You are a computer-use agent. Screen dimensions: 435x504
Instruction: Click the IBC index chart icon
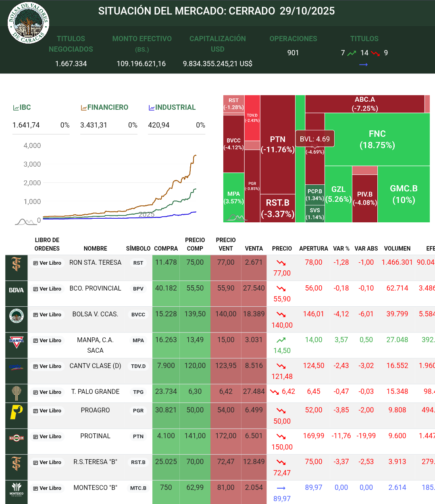pos(16,108)
